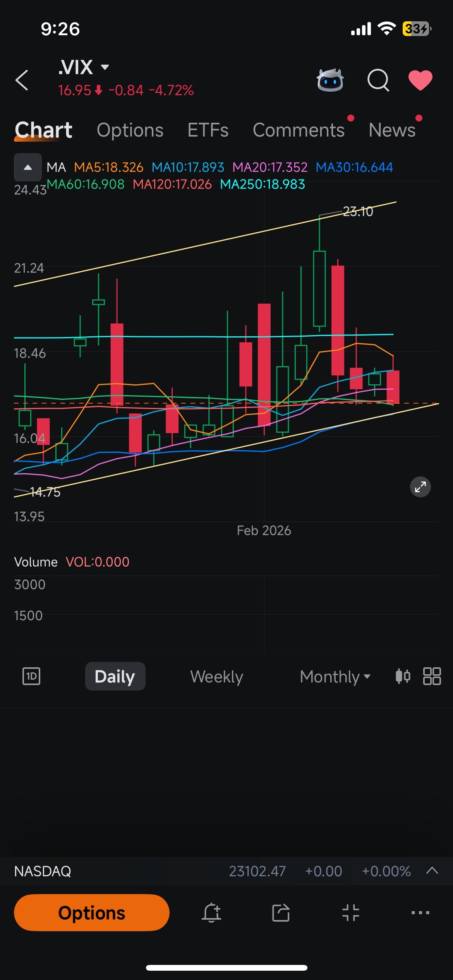This screenshot has width=453, height=980.
Task: Select the MA30:16.644 indicator label
Action: point(354,167)
